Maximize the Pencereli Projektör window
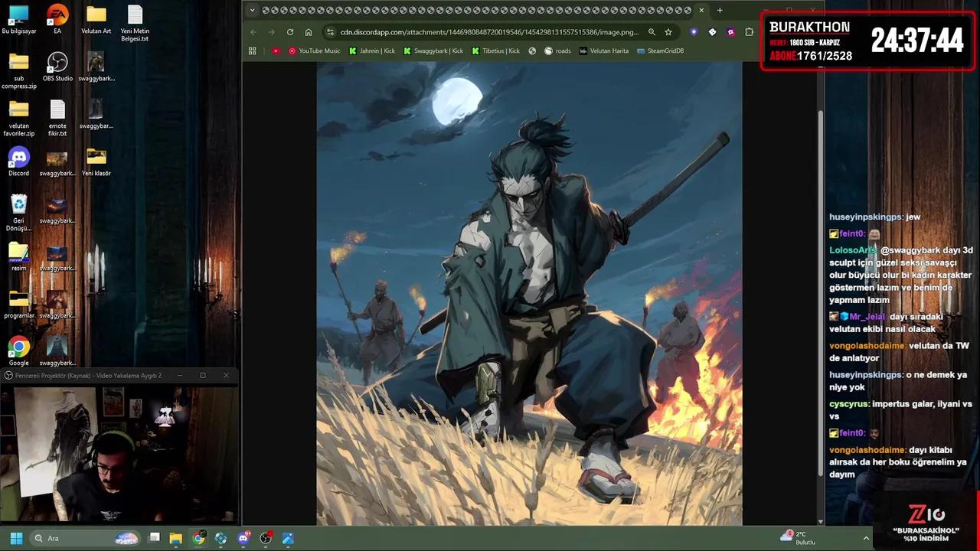 [203, 376]
